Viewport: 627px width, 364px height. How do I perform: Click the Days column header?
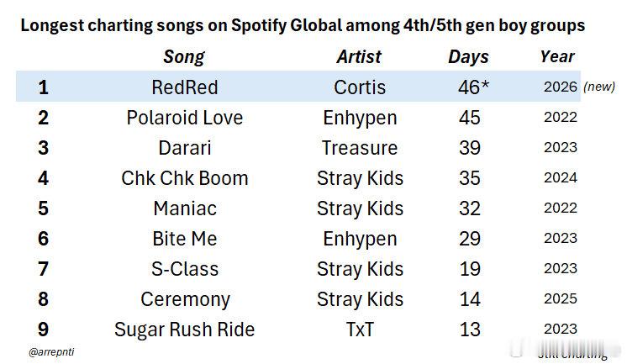[x=468, y=57]
